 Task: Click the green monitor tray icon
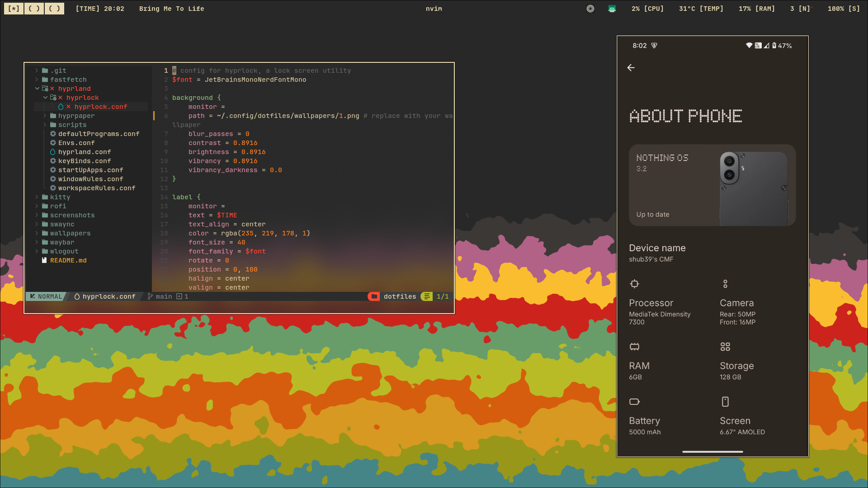pyautogui.click(x=612, y=9)
